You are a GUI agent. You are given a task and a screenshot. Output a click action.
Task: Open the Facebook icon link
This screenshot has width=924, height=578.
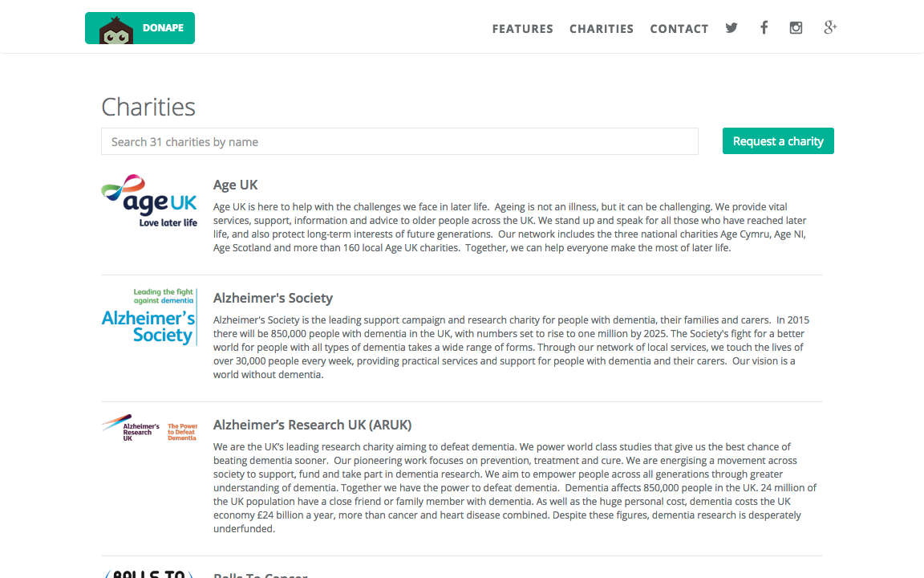click(764, 27)
